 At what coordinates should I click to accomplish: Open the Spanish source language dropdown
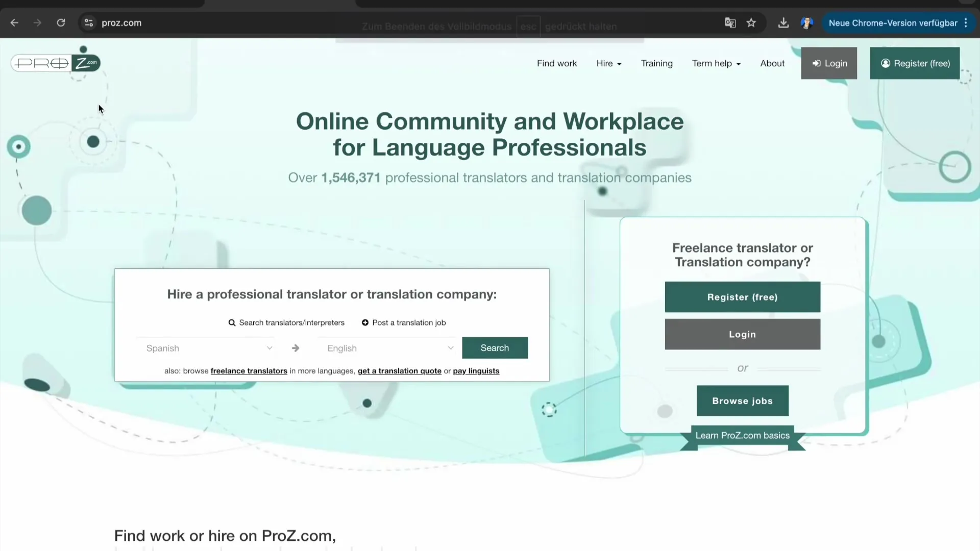point(208,348)
